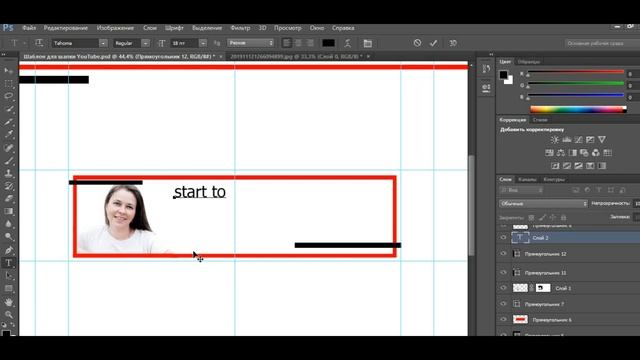The width and height of the screenshot is (640, 360).
Task: Select the Rectangular Marquee tool
Action: (x=9, y=83)
